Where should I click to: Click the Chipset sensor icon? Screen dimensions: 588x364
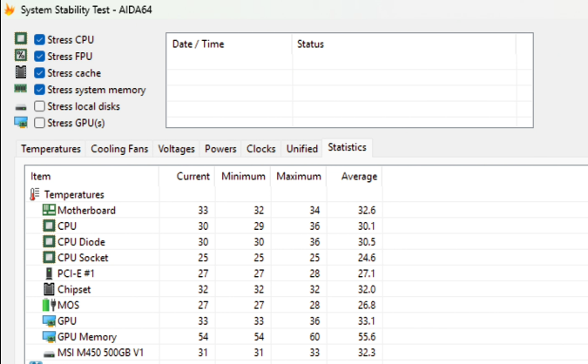click(49, 289)
